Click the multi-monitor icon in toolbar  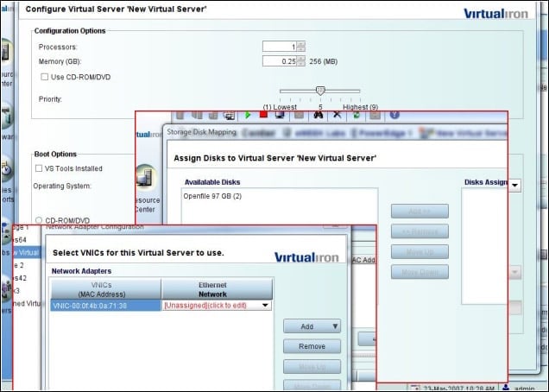tap(229, 115)
